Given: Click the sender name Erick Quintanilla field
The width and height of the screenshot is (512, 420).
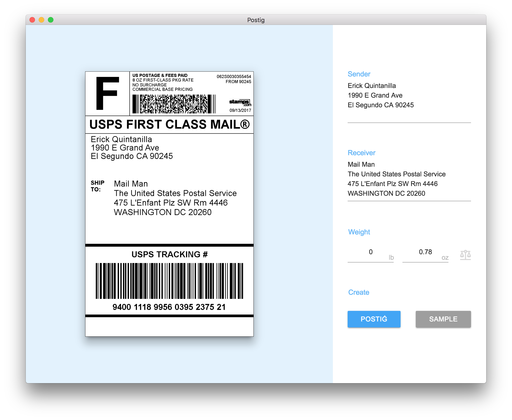Looking at the screenshot, I should [x=372, y=86].
